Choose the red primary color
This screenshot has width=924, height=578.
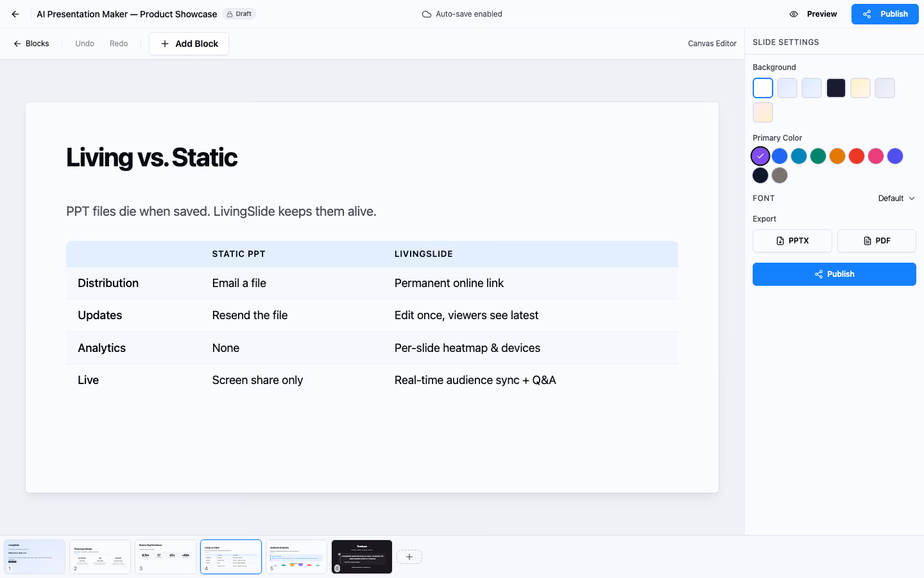(857, 156)
